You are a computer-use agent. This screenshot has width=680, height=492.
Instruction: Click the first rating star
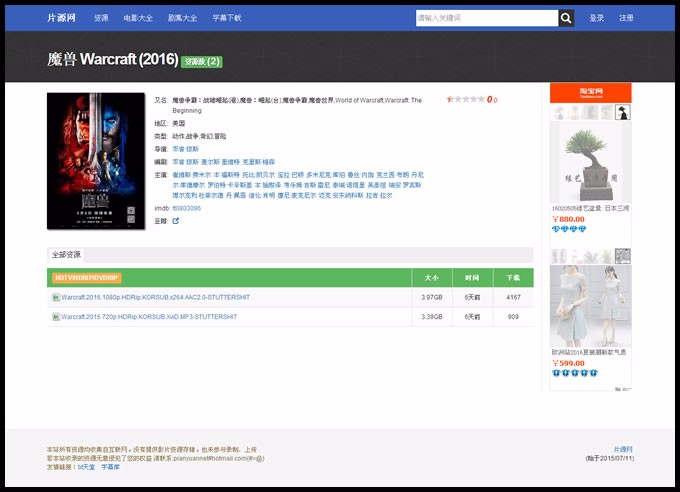(450, 99)
